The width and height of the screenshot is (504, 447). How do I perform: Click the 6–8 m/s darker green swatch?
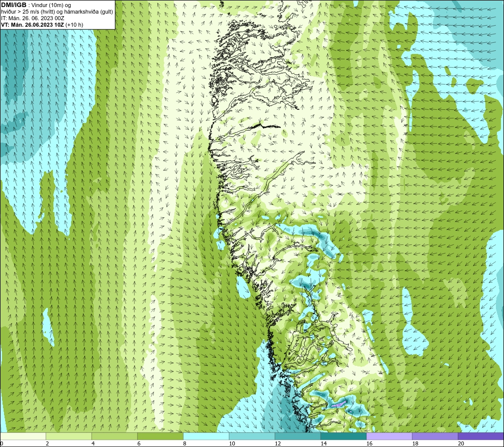(x=160, y=436)
